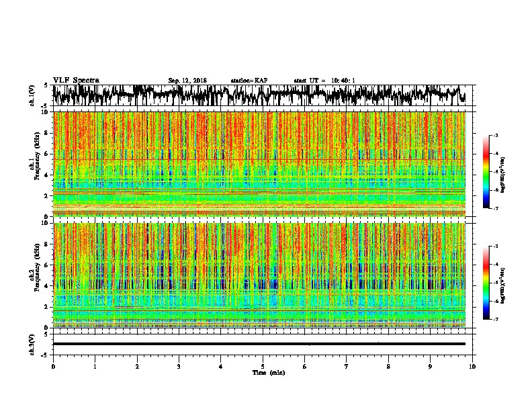
Task: Click the "Time (min)" axis label
Action: pyautogui.click(x=269, y=373)
